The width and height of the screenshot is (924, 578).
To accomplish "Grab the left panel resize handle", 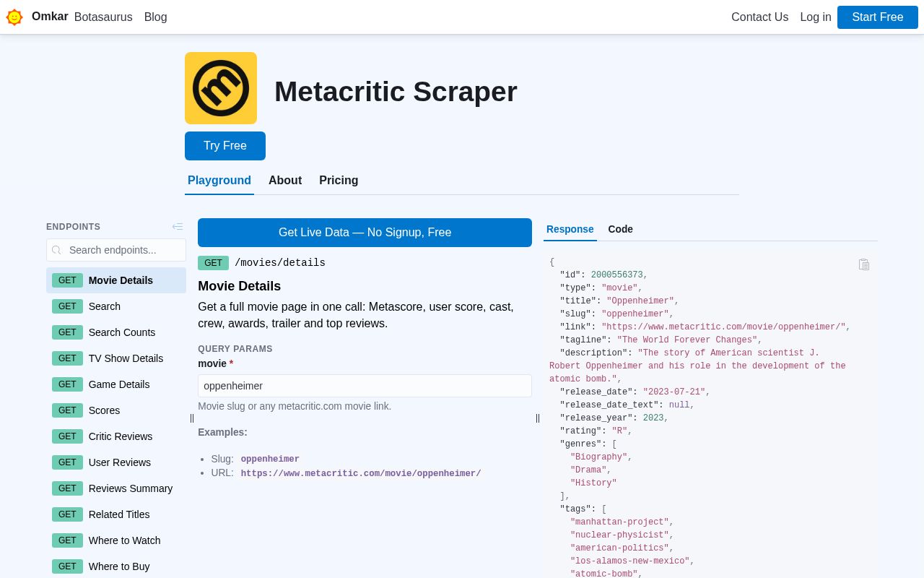I will click(192, 418).
